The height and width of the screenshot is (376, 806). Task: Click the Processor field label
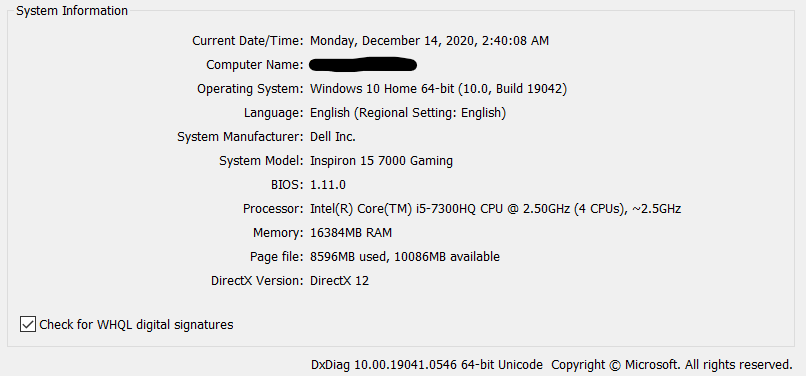pos(273,209)
